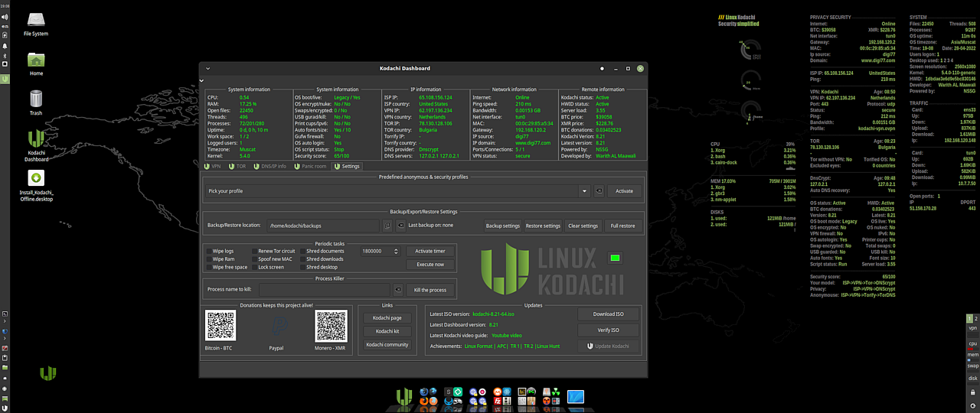Toggle the Shred documents checkbox

tap(302, 251)
